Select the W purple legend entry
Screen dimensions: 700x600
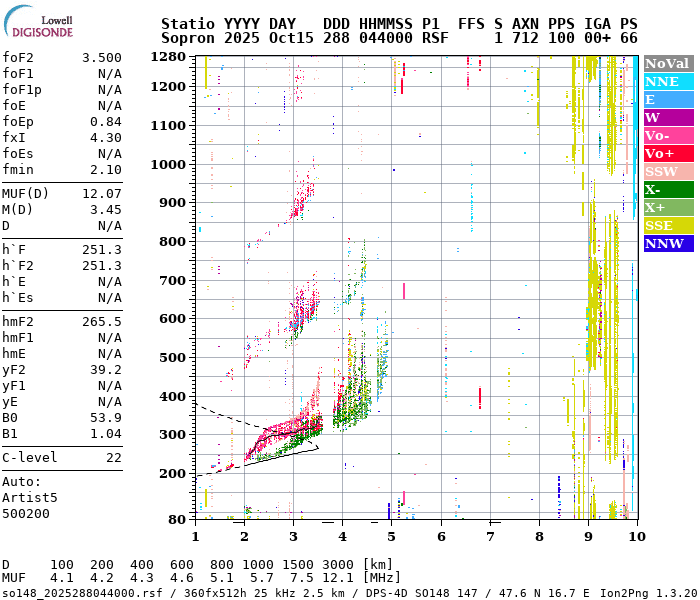[x=667, y=117]
